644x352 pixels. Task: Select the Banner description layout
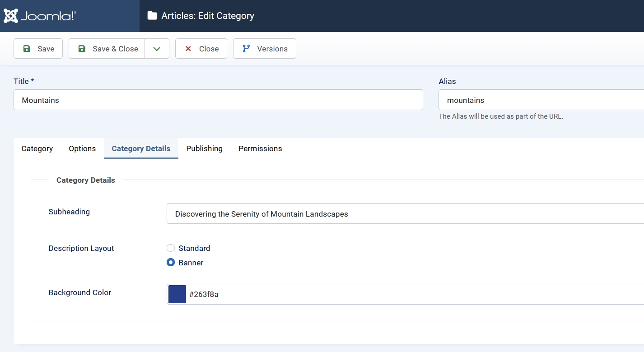click(171, 263)
